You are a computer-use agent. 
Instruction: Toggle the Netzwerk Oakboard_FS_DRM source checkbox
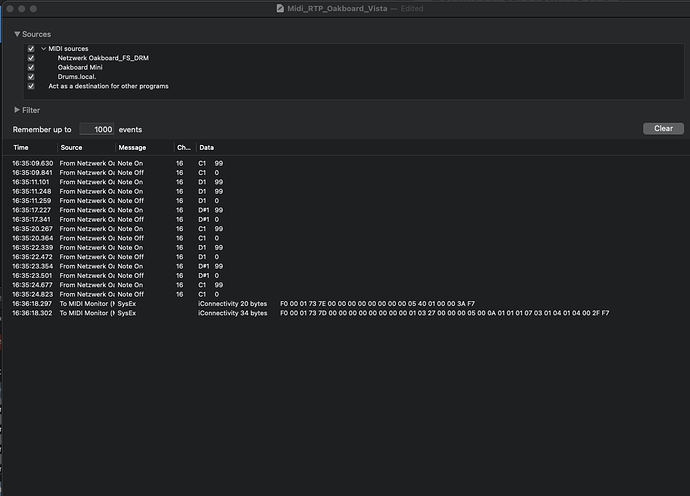[31, 58]
